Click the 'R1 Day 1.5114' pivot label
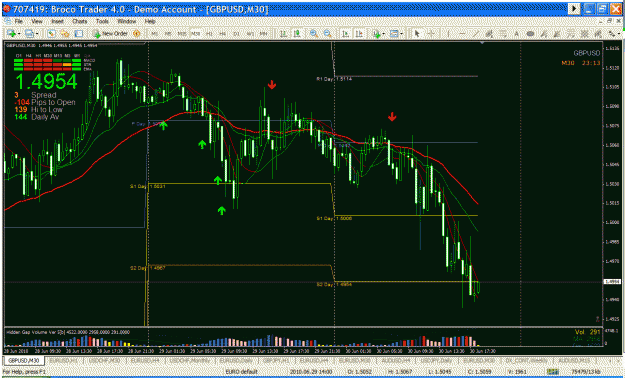Image resolution: width=625 pixels, height=378 pixels. 334,79
